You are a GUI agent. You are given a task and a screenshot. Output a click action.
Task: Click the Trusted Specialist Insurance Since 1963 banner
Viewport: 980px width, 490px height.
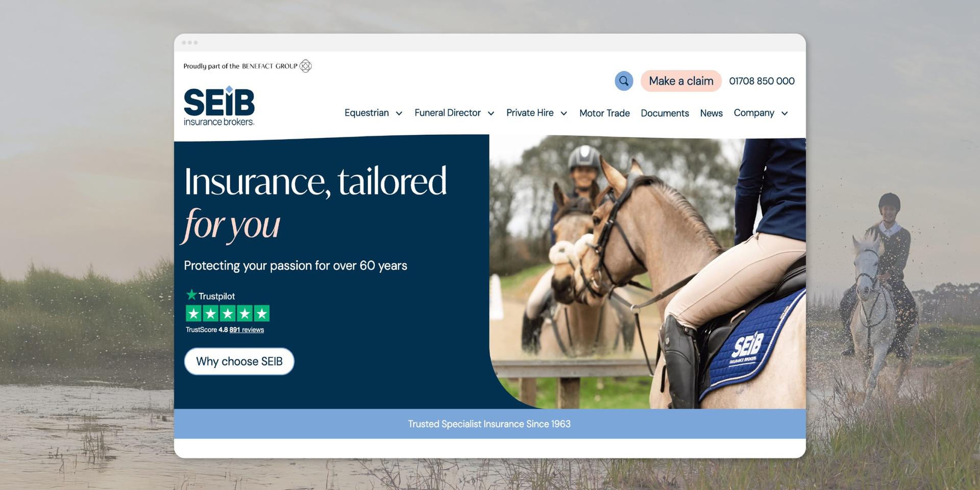pyautogui.click(x=489, y=424)
